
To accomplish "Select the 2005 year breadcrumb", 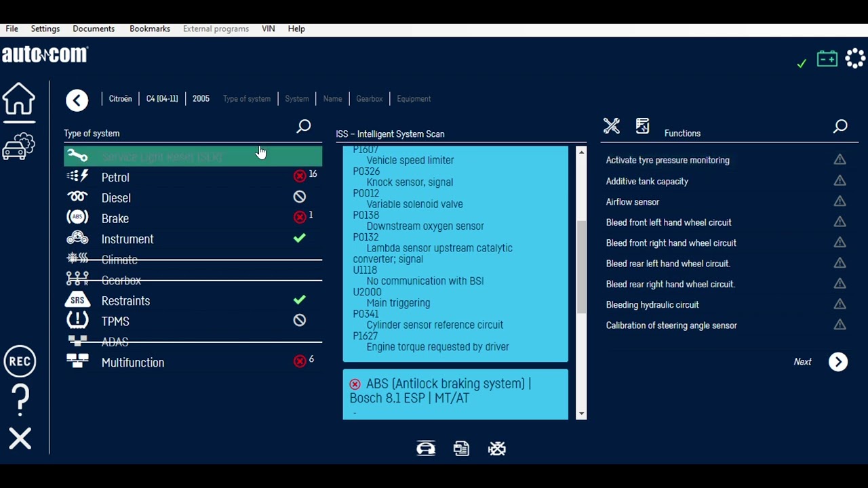I will [x=201, y=99].
